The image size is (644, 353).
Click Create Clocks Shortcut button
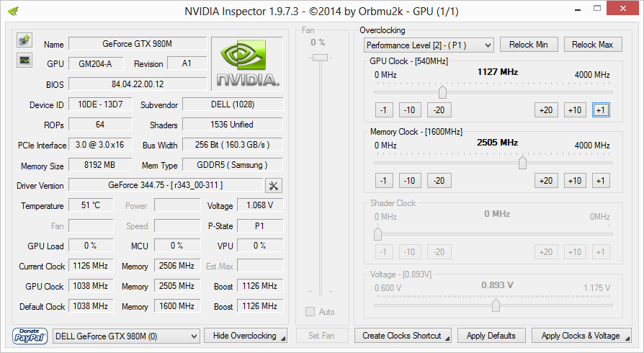pos(403,336)
